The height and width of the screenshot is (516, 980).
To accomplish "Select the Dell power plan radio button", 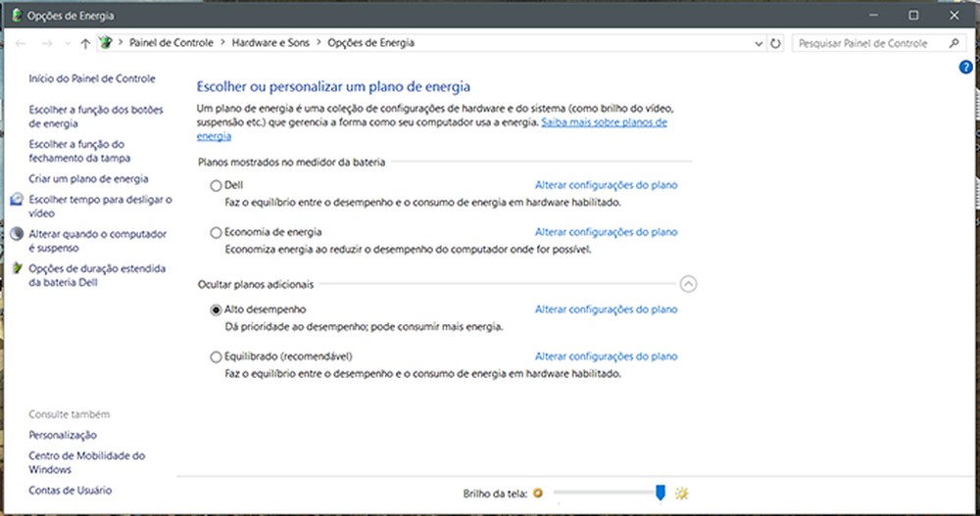I will tap(216, 185).
